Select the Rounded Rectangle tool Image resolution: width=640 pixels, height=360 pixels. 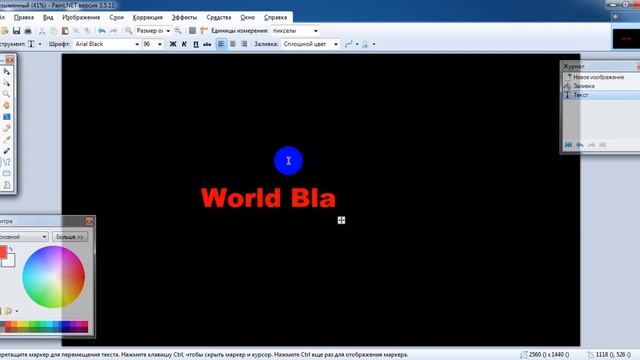coord(7,174)
